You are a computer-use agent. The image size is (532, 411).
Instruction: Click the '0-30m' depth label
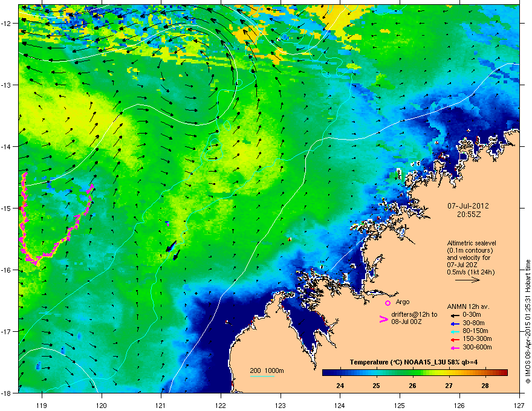(x=472, y=315)
